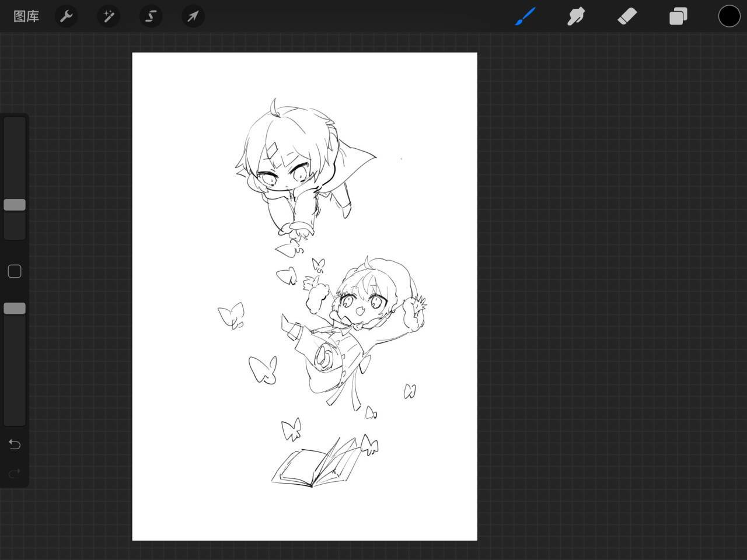Open the Layers panel
747x560 pixels.
click(678, 16)
